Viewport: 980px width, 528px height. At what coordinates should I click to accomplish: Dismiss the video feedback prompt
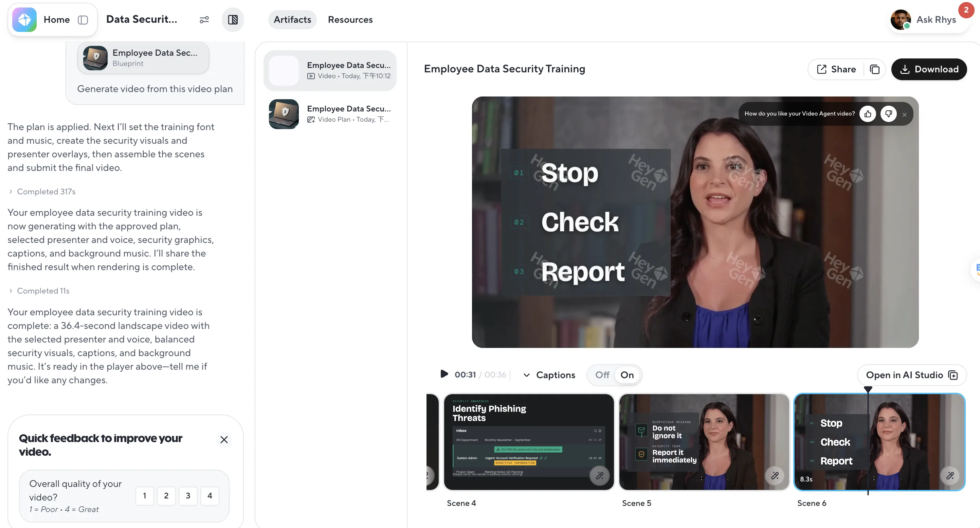[905, 115]
